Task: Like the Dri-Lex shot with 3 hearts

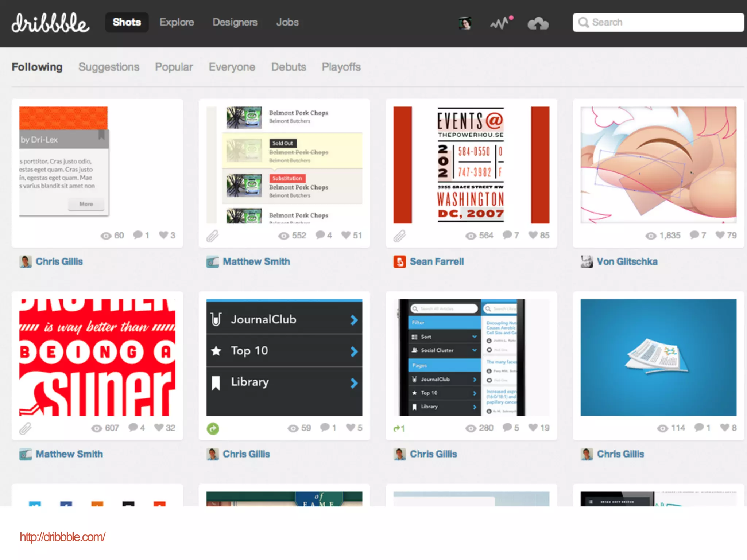Action: 163,235
